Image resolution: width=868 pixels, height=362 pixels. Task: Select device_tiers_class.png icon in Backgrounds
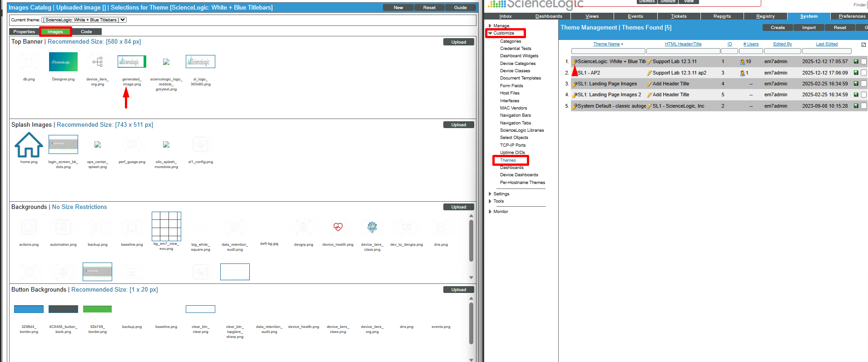(x=372, y=227)
